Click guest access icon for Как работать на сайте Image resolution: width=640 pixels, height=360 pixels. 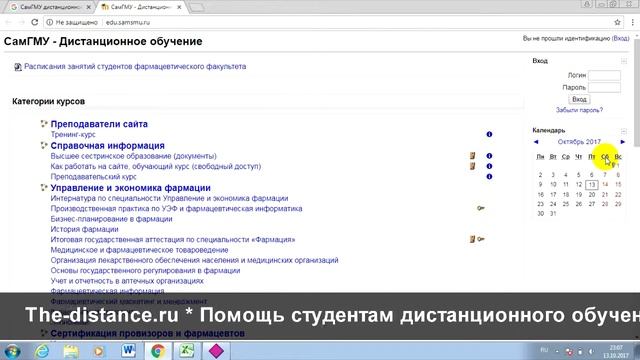(472, 166)
